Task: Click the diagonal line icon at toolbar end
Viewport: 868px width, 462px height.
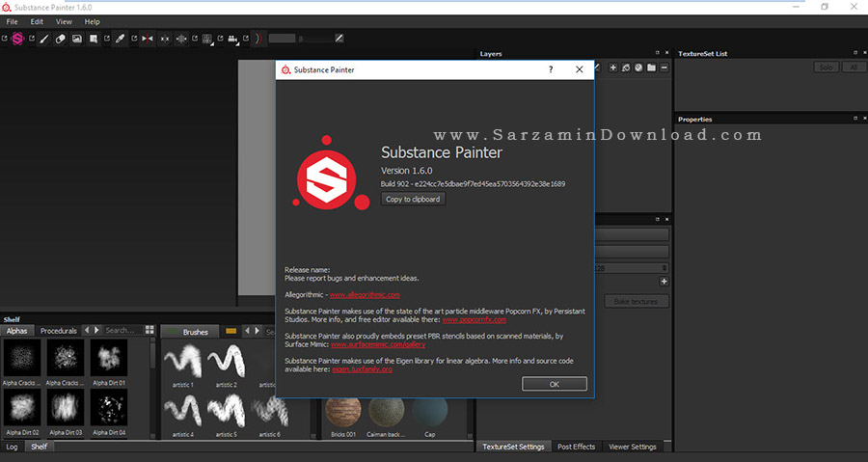Action: (339, 39)
